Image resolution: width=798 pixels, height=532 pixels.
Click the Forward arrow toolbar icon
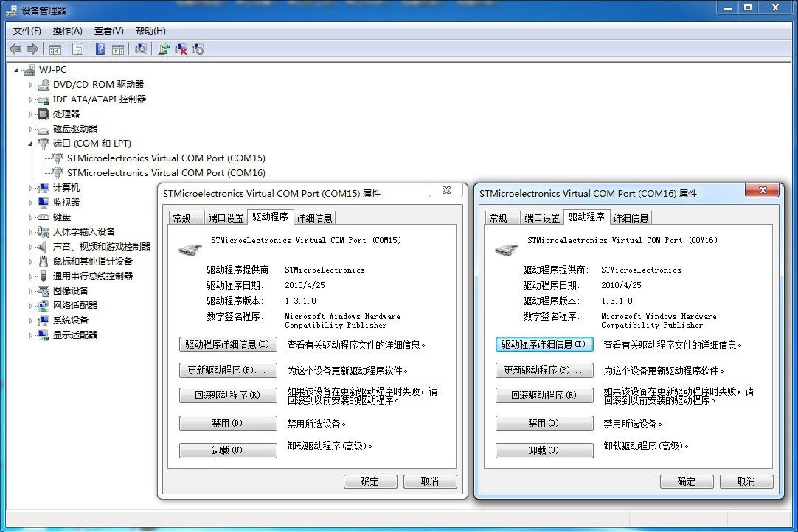pos(32,49)
